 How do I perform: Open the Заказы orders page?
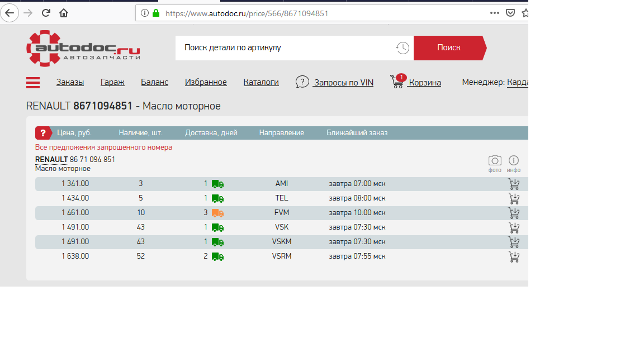[x=70, y=83]
